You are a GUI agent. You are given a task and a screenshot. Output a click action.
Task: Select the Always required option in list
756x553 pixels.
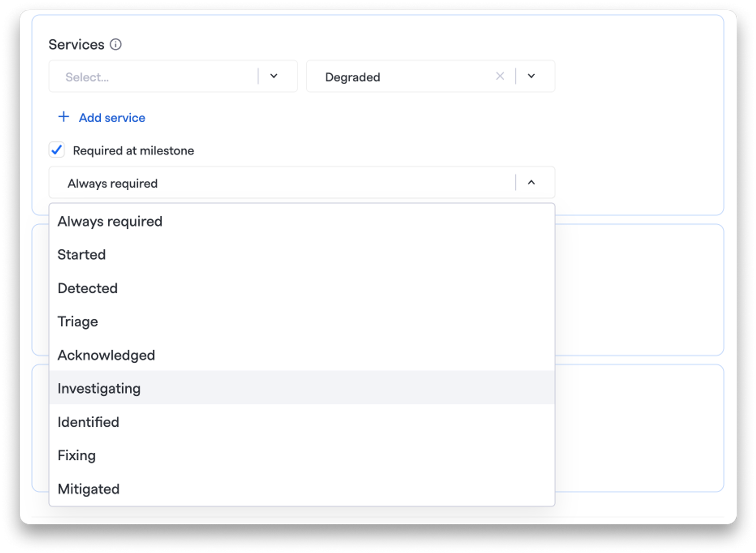tap(302, 221)
